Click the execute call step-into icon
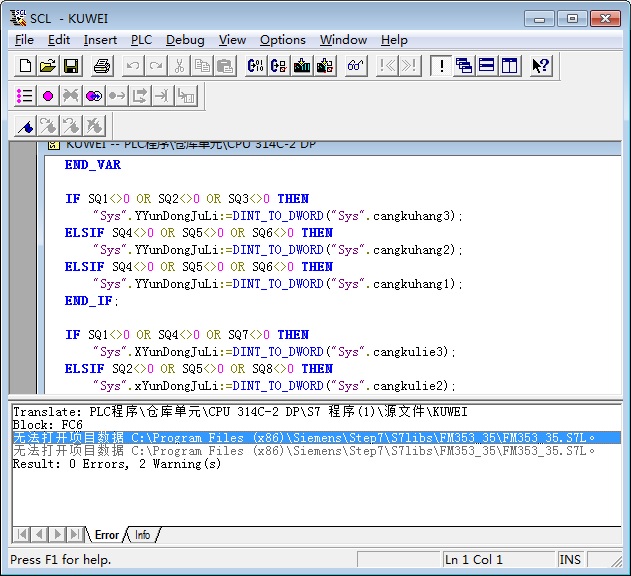This screenshot has width=631, height=576. (186, 96)
